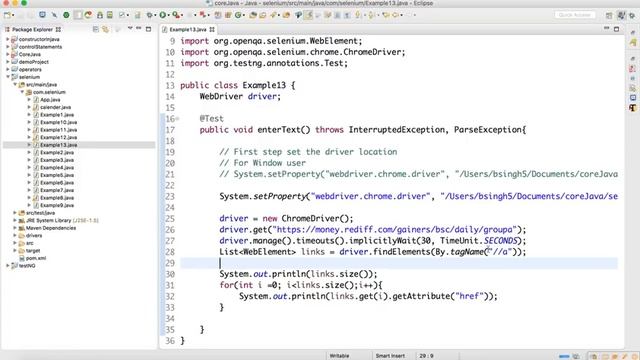
Task: Click the green circle toolbar icon
Action: pyautogui.click(x=66, y=15)
